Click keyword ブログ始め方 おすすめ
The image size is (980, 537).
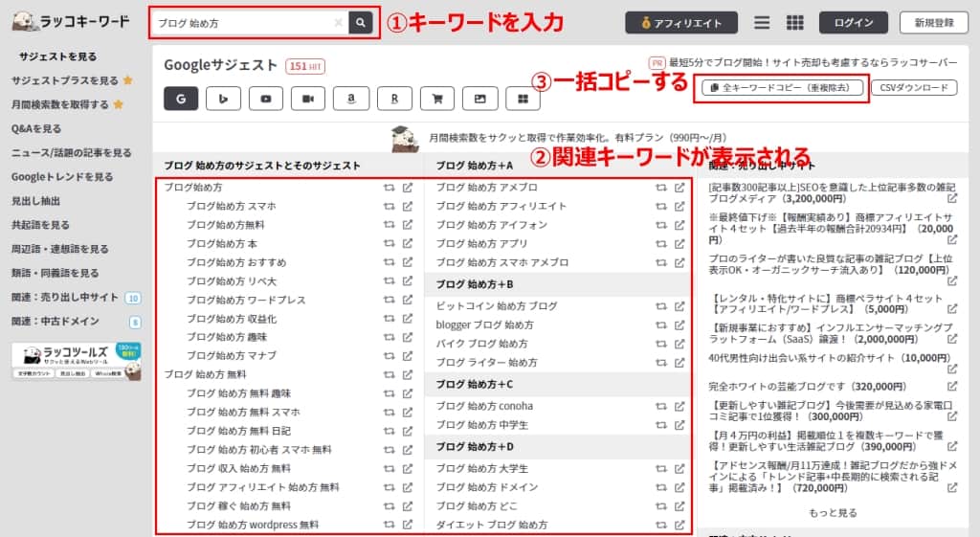click(236, 262)
